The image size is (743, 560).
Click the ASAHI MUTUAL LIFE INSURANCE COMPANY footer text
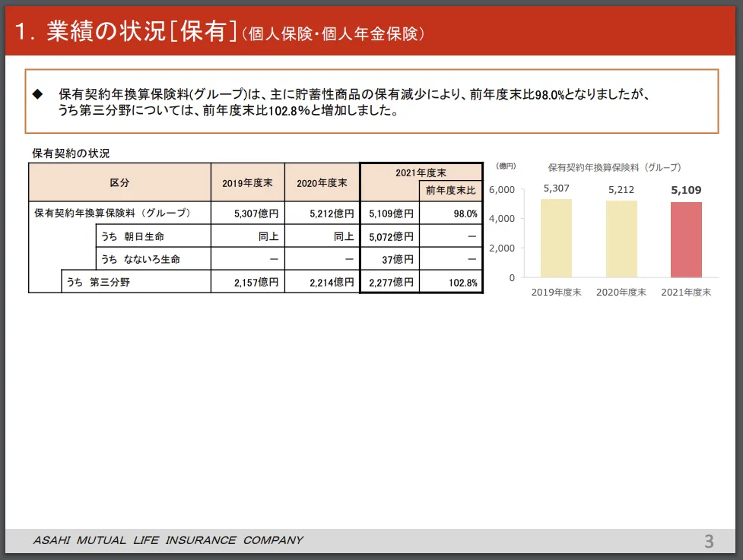pyautogui.click(x=168, y=540)
